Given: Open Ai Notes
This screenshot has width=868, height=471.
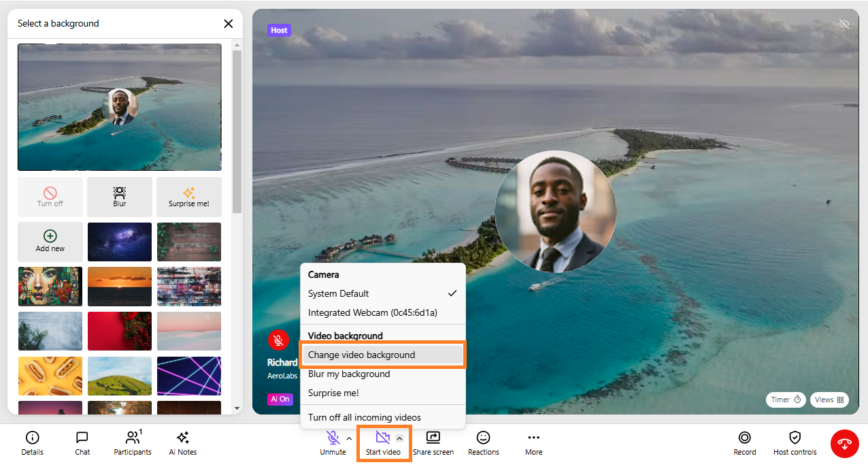Looking at the screenshot, I should [x=183, y=443].
